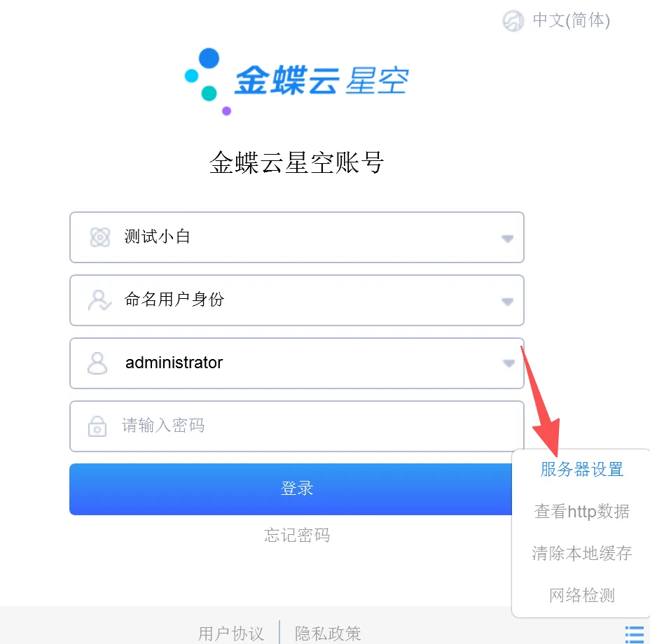Expand the administrator username dropdown
650x644 pixels.
pyautogui.click(x=509, y=363)
